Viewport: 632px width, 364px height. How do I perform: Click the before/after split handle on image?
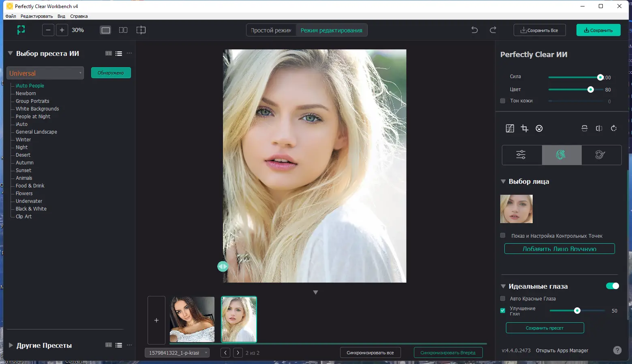[223, 266]
